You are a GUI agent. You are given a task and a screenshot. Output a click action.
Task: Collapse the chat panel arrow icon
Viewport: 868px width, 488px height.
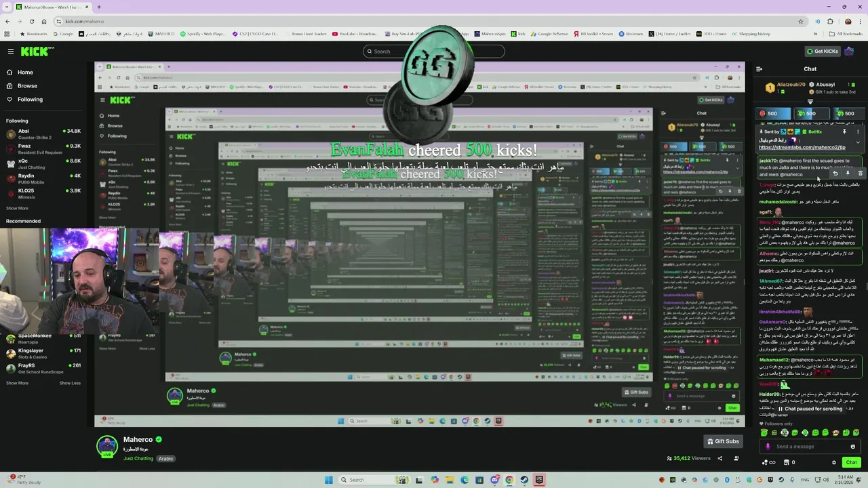759,69
